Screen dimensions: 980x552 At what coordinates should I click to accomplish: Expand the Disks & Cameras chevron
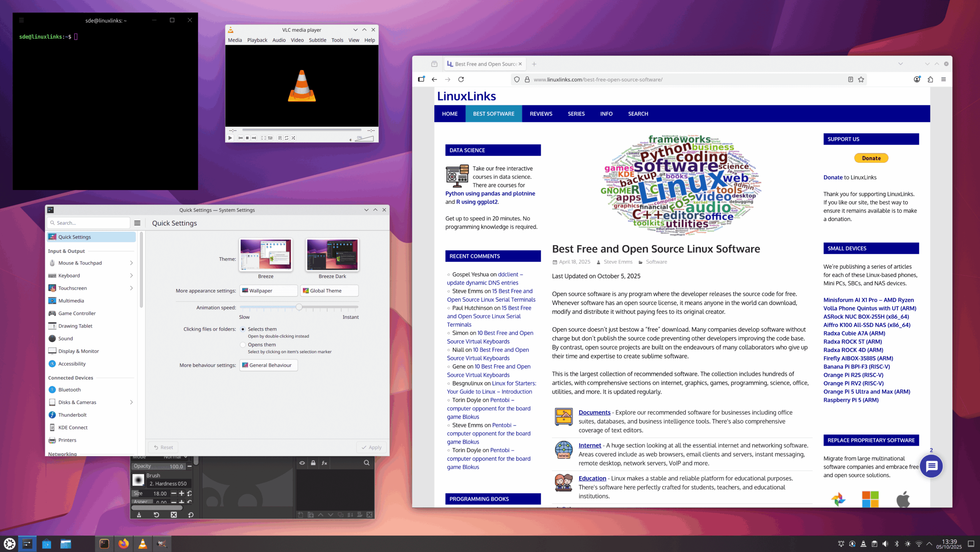131,402
